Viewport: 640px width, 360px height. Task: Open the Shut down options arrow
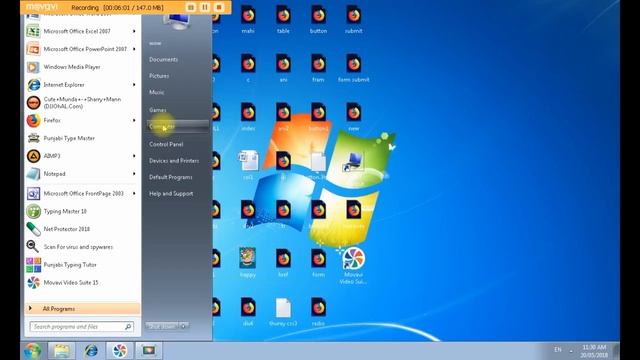(184, 326)
